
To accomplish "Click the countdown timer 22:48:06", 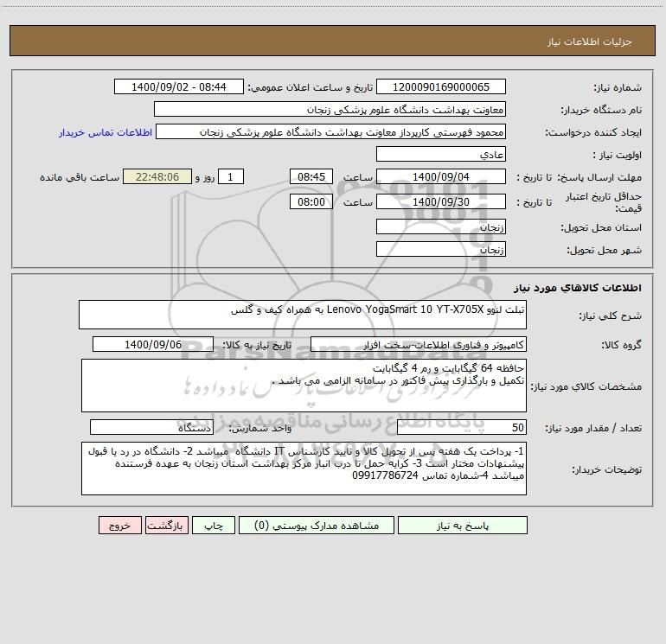I will point(157,176).
